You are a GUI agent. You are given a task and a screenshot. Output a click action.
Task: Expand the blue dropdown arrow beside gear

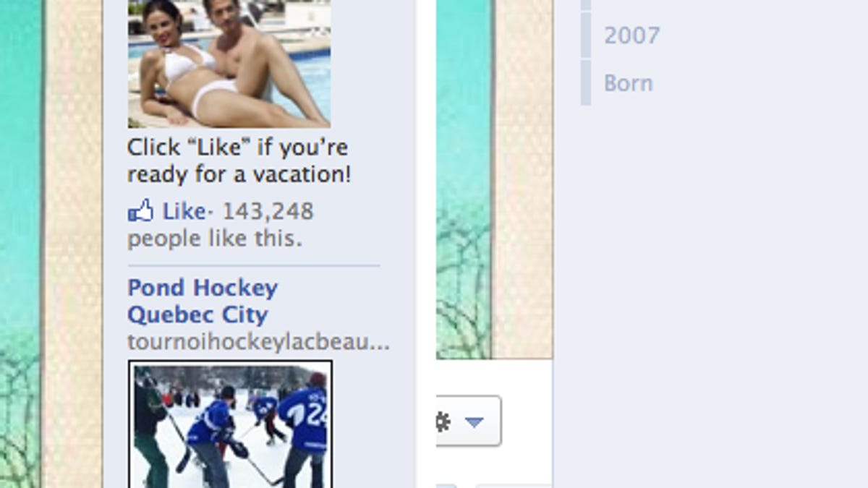tap(474, 422)
